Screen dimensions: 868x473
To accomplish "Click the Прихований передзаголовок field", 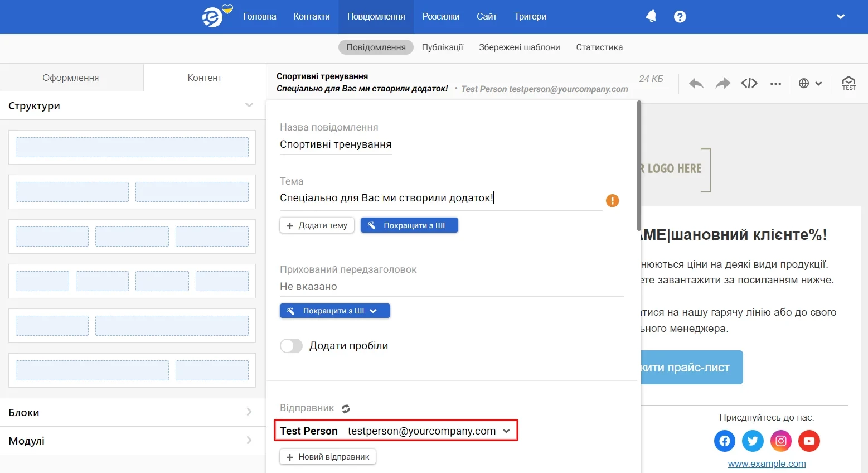I will pos(452,287).
